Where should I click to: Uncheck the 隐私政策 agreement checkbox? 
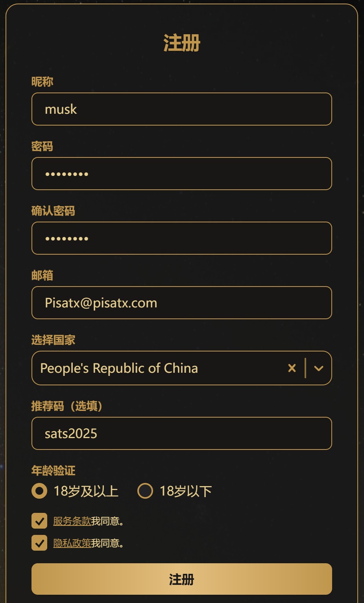tap(39, 543)
